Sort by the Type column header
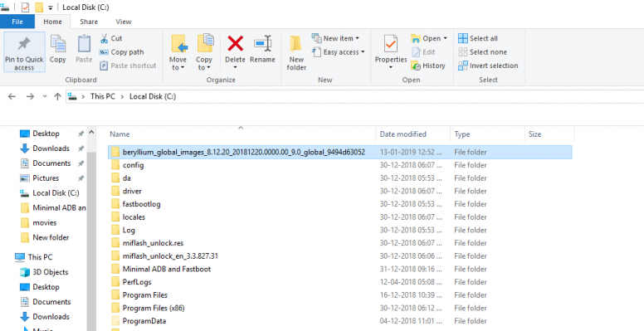 462,134
